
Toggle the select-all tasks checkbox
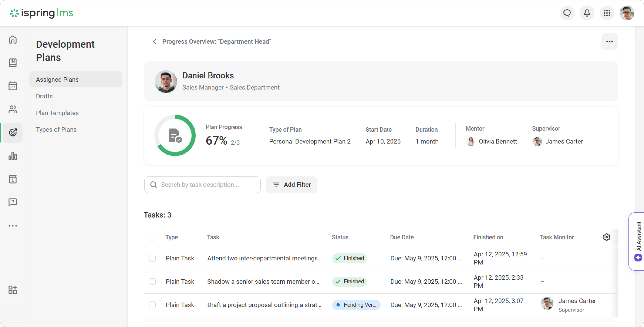tap(152, 237)
